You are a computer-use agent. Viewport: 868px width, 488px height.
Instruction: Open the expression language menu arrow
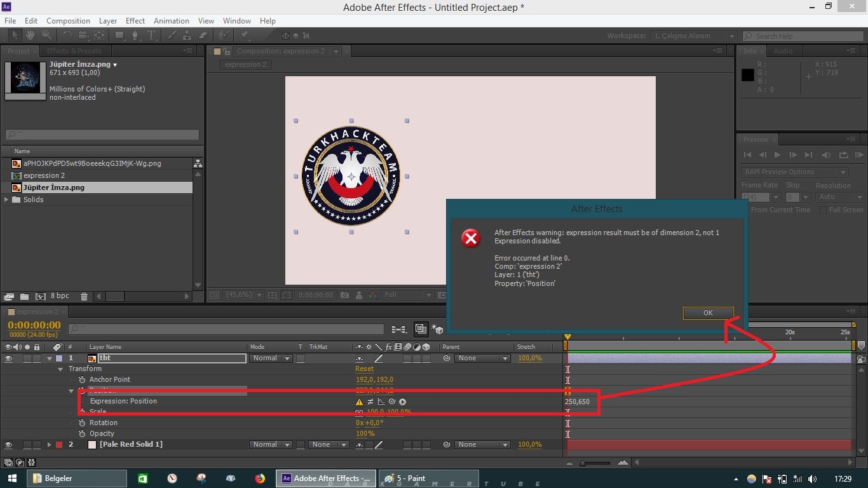click(x=403, y=402)
